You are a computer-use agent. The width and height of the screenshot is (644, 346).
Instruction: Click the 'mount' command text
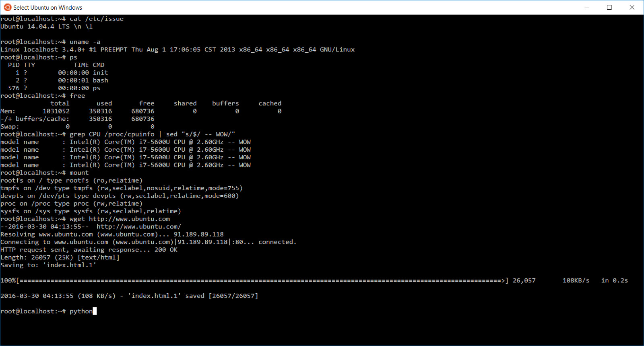79,173
